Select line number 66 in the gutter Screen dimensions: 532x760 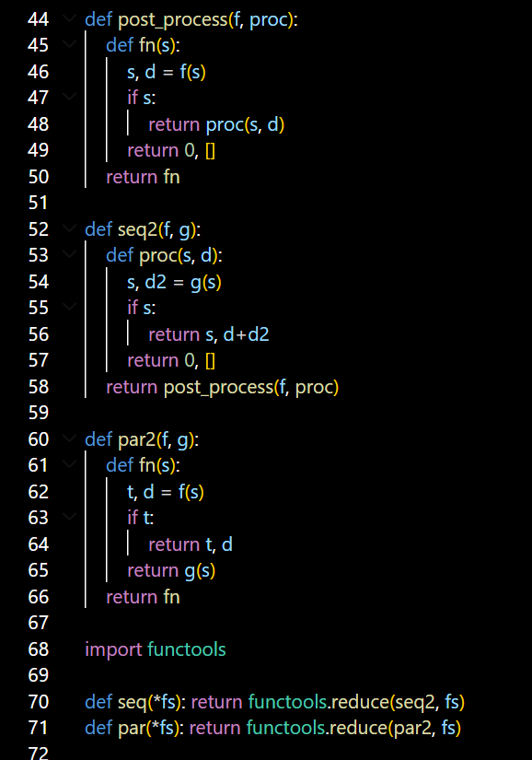(39, 597)
